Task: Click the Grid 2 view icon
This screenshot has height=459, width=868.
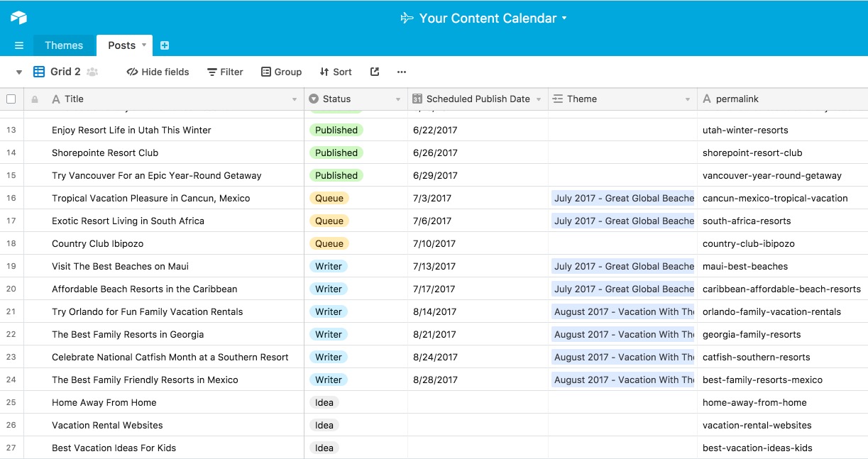Action: [x=39, y=72]
